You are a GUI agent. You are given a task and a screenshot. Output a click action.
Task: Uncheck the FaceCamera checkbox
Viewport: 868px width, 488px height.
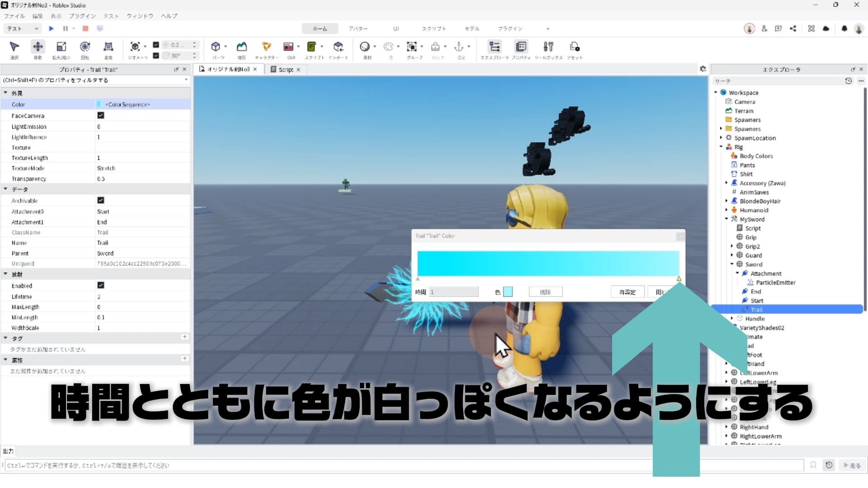[101, 116]
